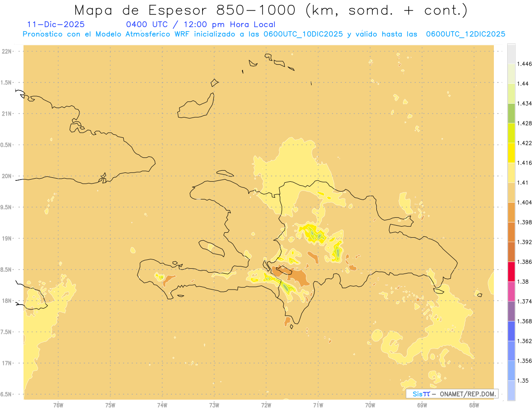Pick the bright yellow swatch between 1.416 and 1.422
The width and height of the screenshot is (532, 411).
pyautogui.click(x=511, y=153)
